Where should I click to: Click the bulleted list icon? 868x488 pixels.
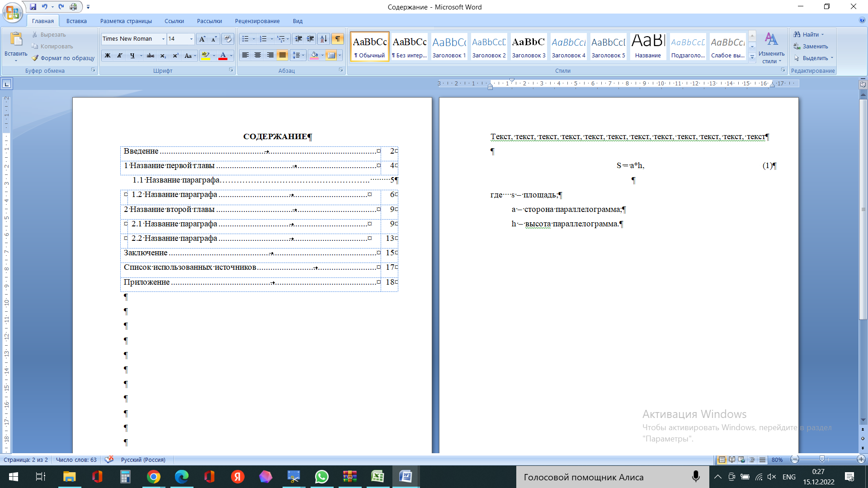(x=245, y=39)
